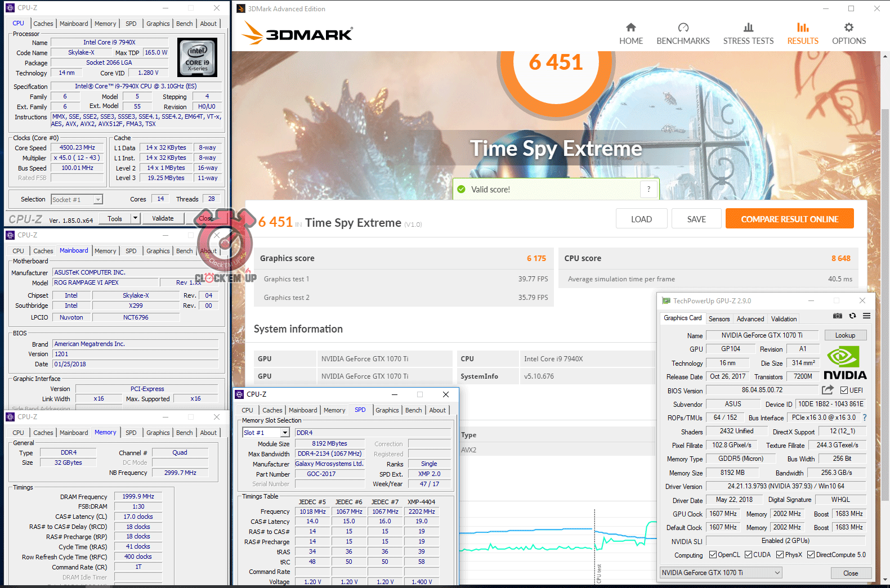The height and width of the screenshot is (588, 890).
Task: Switch to the Sensors tab in GPU-Z
Action: [x=719, y=319]
